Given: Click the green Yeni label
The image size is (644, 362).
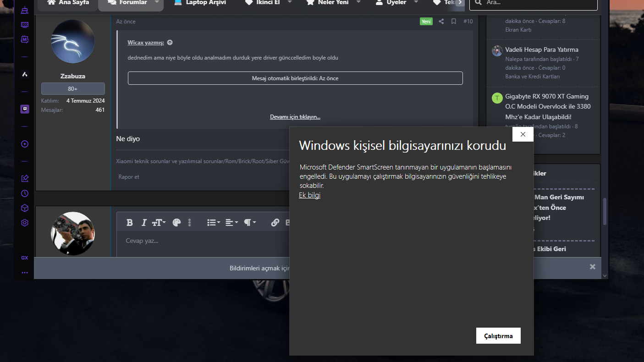Looking at the screenshot, I should [426, 21].
